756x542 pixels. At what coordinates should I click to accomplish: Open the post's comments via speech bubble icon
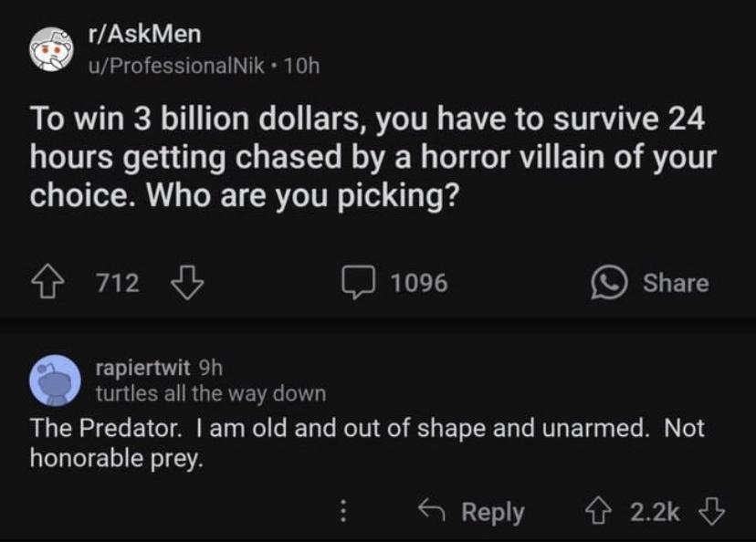pos(362,283)
